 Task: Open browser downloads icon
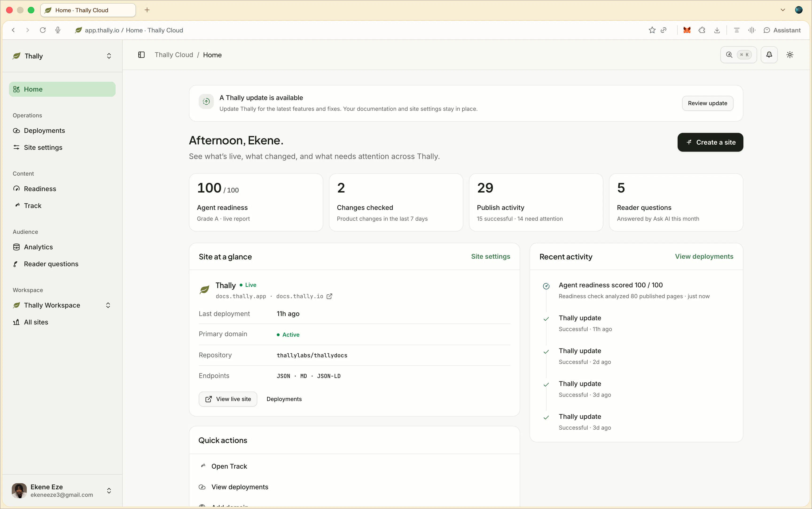(x=717, y=30)
